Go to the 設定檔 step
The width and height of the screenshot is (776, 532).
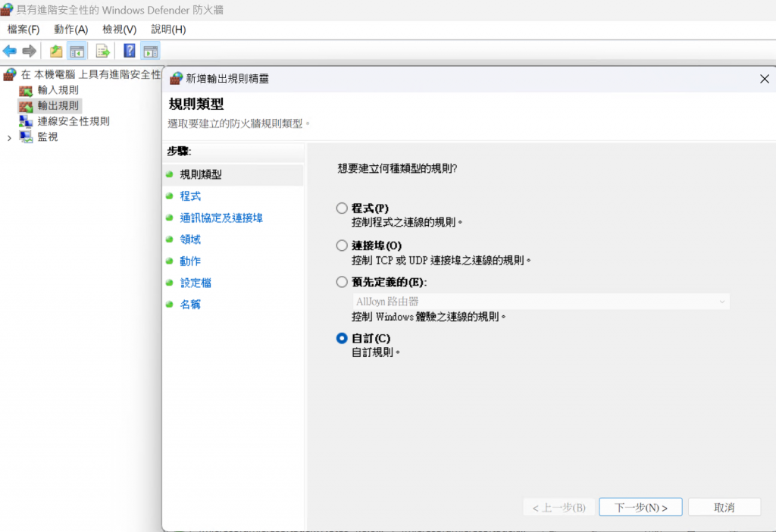tap(196, 283)
